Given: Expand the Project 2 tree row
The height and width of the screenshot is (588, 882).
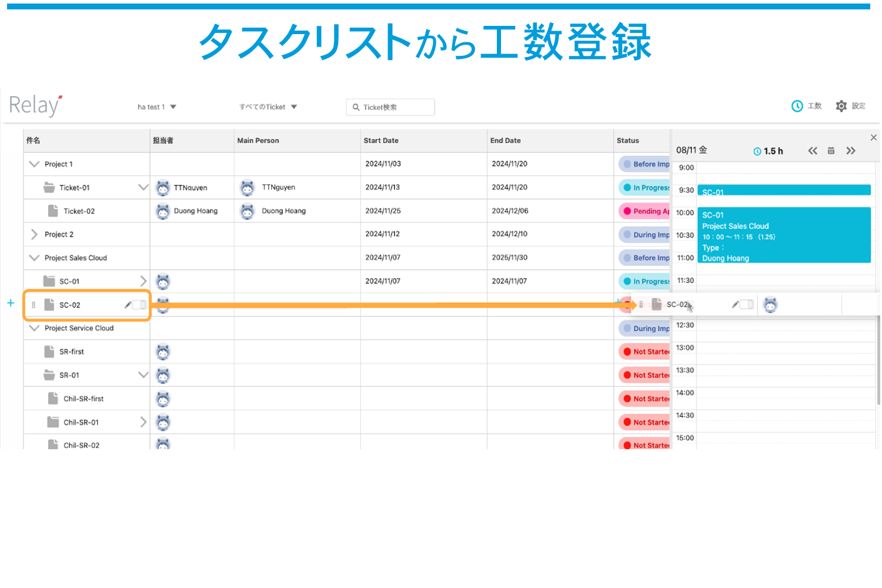Looking at the screenshot, I should click(34, 235).
